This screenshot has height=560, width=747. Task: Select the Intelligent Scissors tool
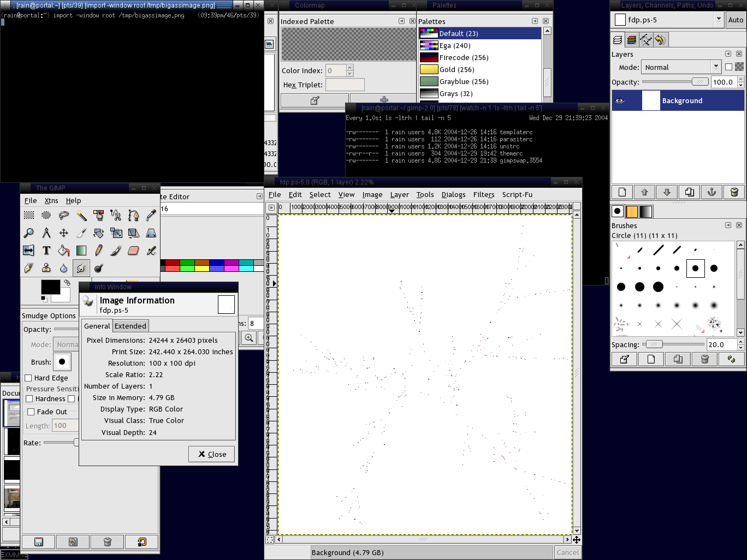click(x=116, y=216)
